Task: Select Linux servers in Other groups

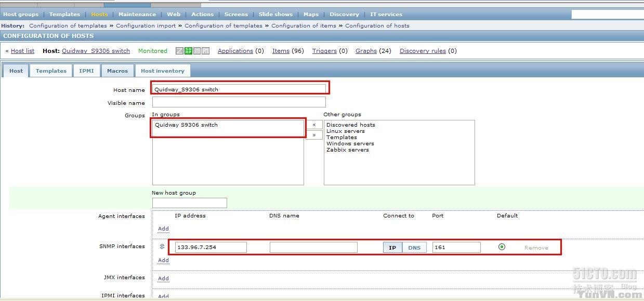Action: pyautogui.click(x=346, y=131)
